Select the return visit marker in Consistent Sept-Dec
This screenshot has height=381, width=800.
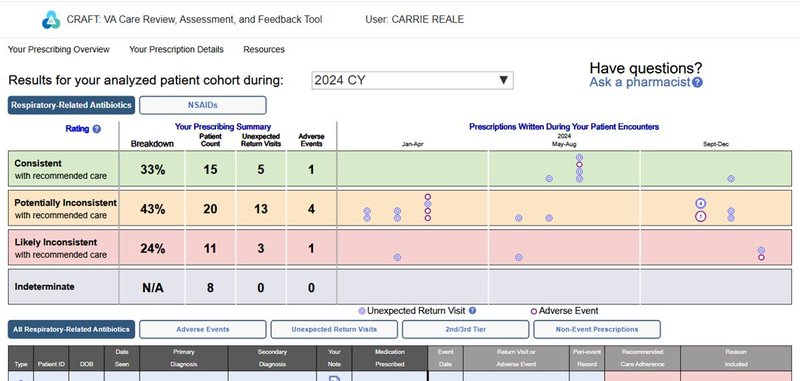tap(731, 179)
